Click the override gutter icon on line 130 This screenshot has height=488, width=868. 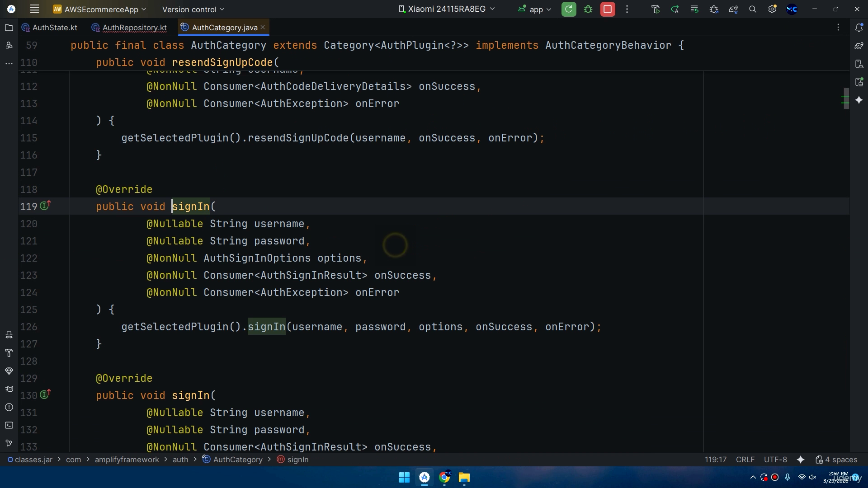click(45, 394)
